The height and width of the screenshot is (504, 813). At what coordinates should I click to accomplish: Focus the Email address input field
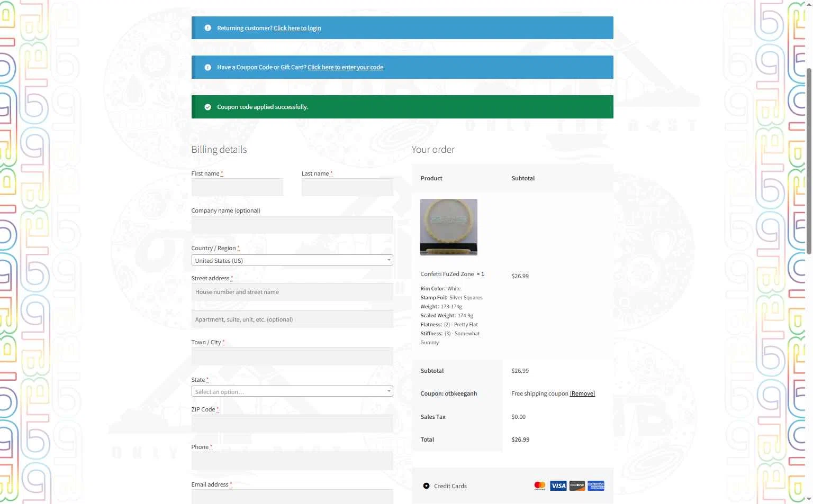pyautogui.click(x=292, y=497)
